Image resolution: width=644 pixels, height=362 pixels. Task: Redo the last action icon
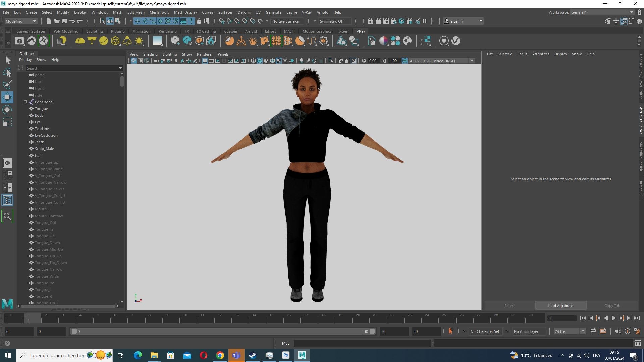pos(80,21)
